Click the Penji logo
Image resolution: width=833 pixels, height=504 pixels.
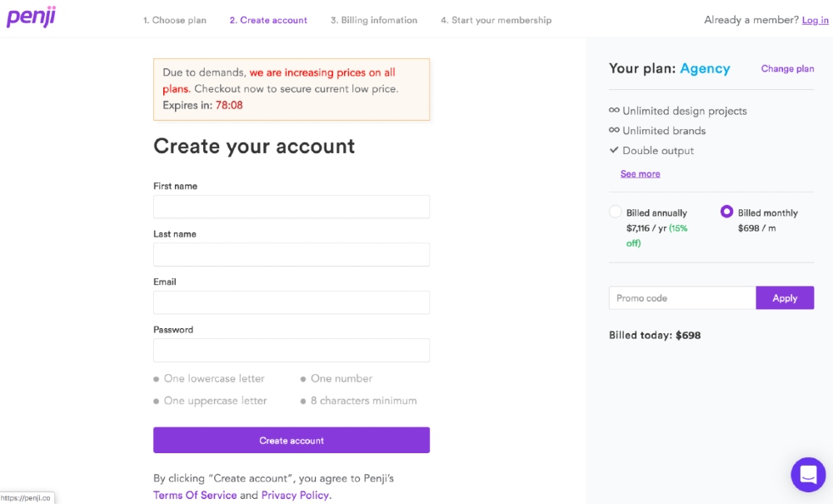pyautogui.click(x=31, y=17)
